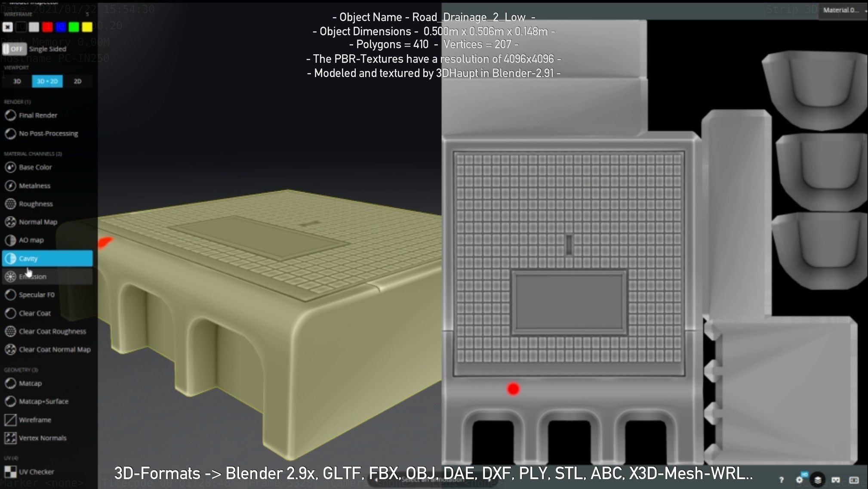Disable wireframe with the X swatch

(7, 27)
